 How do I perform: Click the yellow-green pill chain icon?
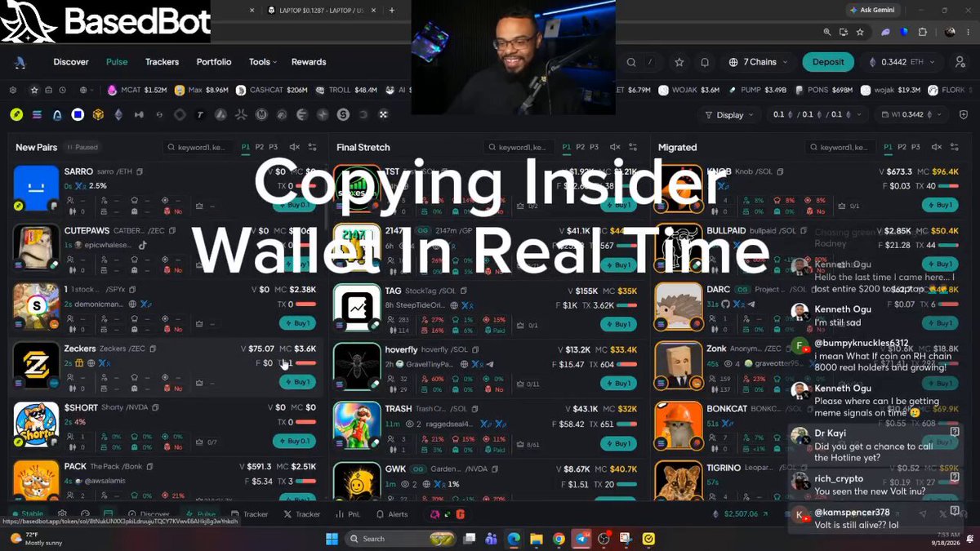[x=16, y=115]
